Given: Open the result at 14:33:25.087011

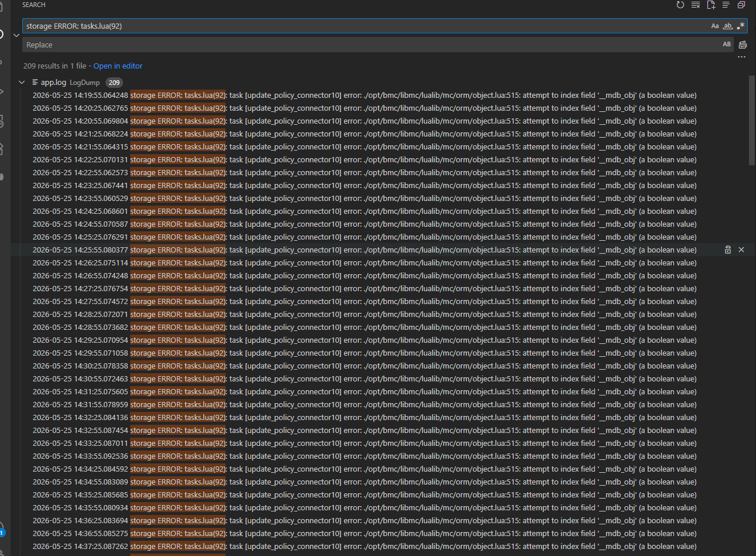Looking at the screenshot, I should coord(365,443).
